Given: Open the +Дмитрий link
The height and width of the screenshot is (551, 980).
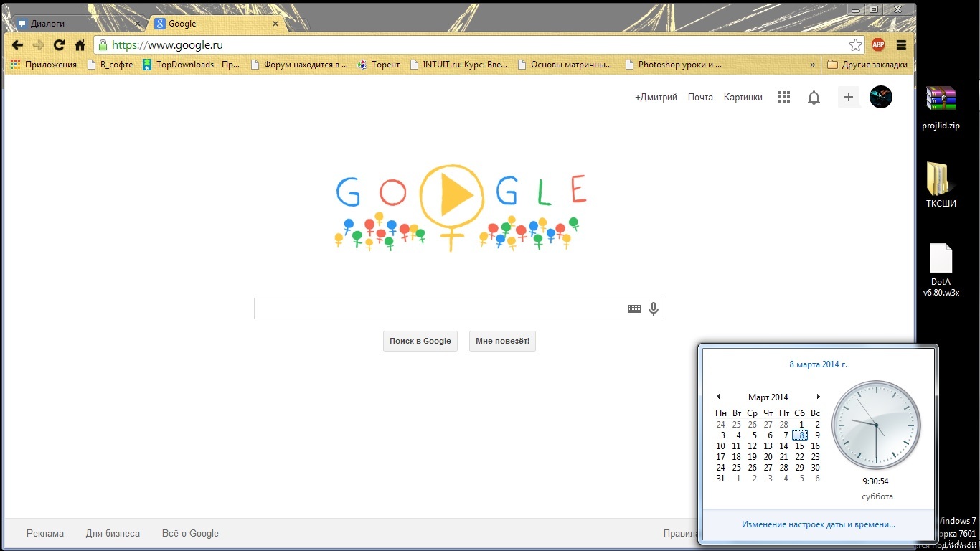Looking at the screenshot, I should point(656,97).
